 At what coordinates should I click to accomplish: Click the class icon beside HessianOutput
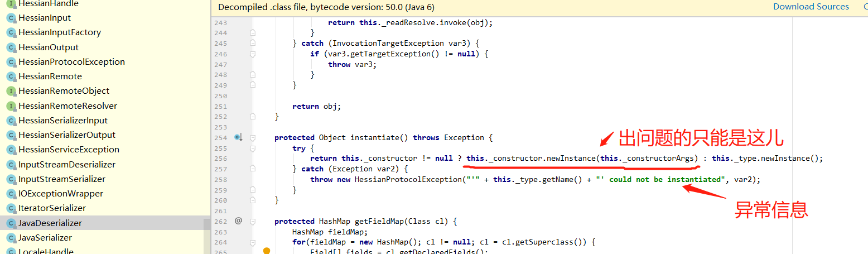tap(11, 47)
